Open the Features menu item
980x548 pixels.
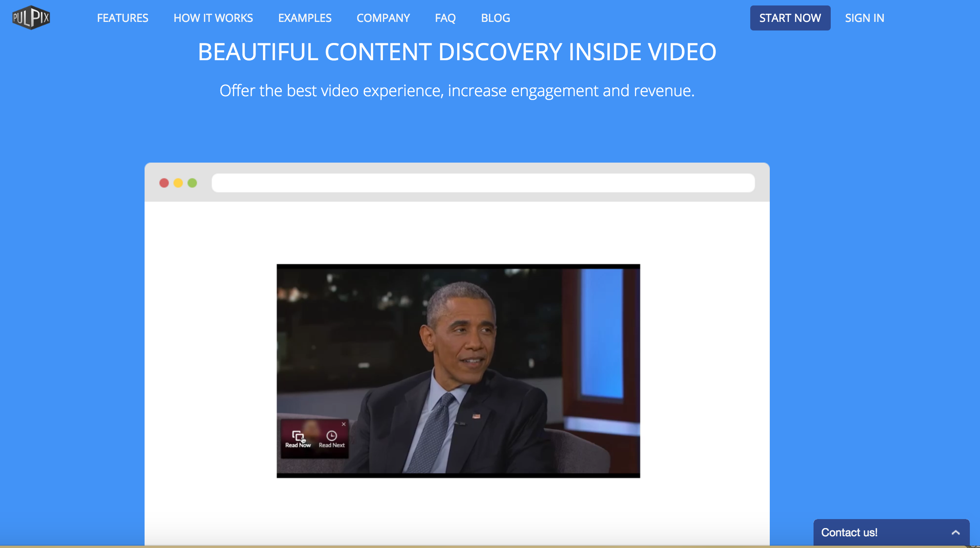click(x=123, y=18)
